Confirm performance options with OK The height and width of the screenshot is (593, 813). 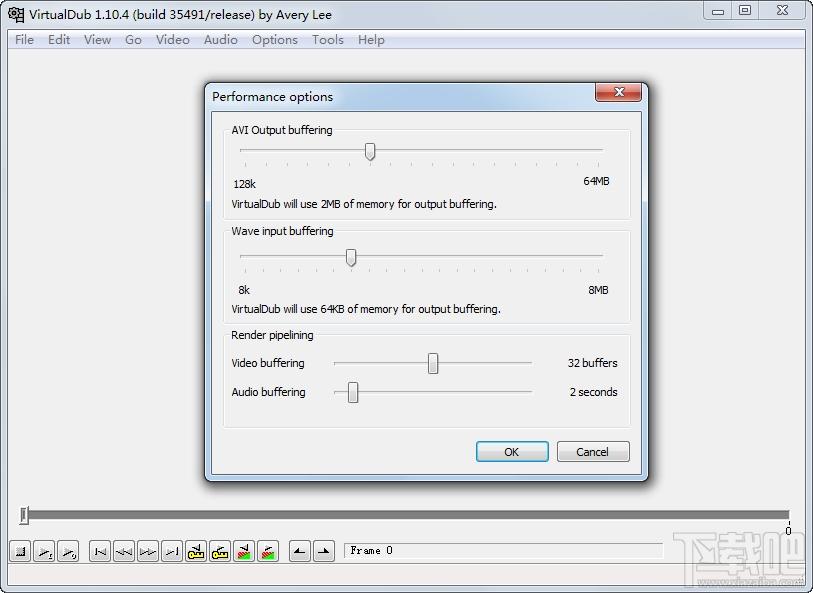point(512,451)
